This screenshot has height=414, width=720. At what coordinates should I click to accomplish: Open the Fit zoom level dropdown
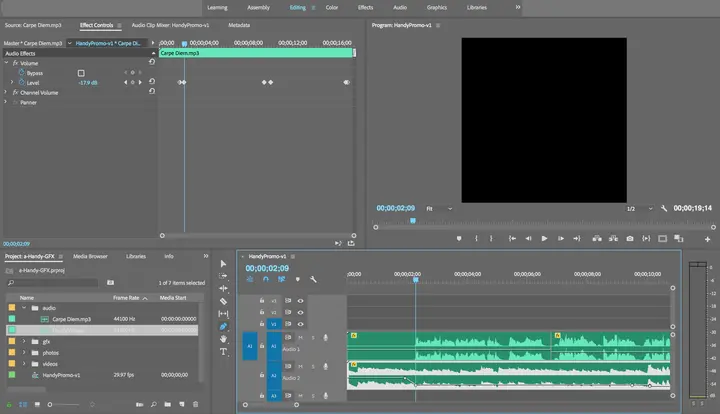pyautogui.click(x=439, y=208)
